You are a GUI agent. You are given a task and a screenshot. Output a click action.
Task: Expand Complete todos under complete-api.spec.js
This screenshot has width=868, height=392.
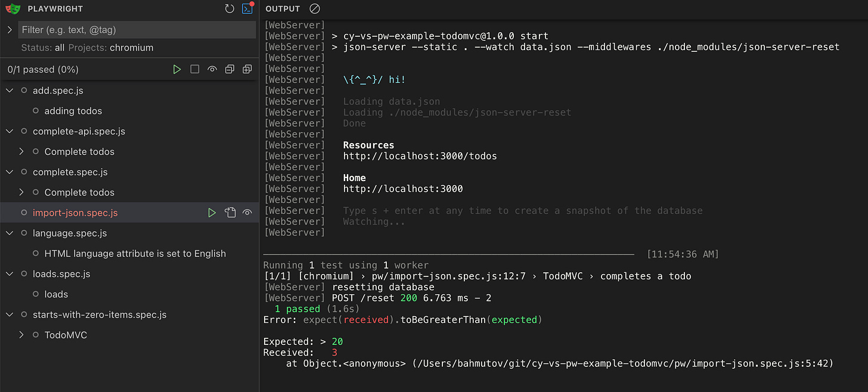tap(21, 151)
